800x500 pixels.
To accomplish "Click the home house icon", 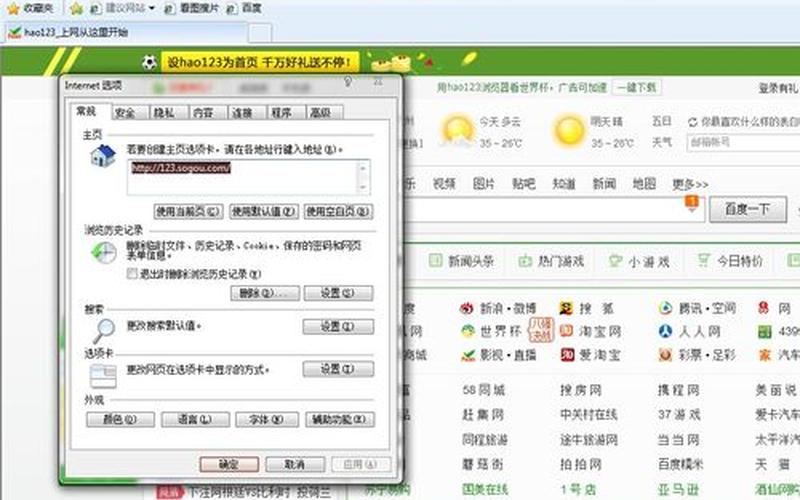I will coord(103,155).
